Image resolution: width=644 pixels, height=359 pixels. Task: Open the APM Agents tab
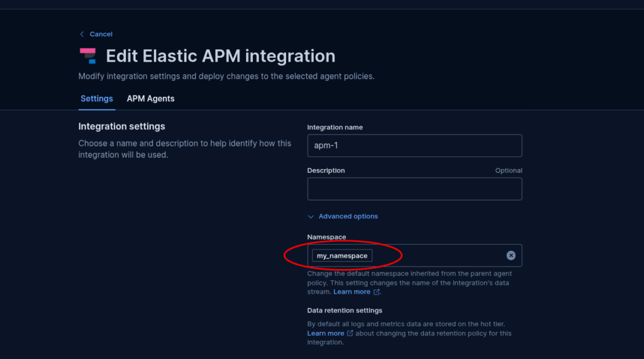pyautogui.click(x=150, y=99)
